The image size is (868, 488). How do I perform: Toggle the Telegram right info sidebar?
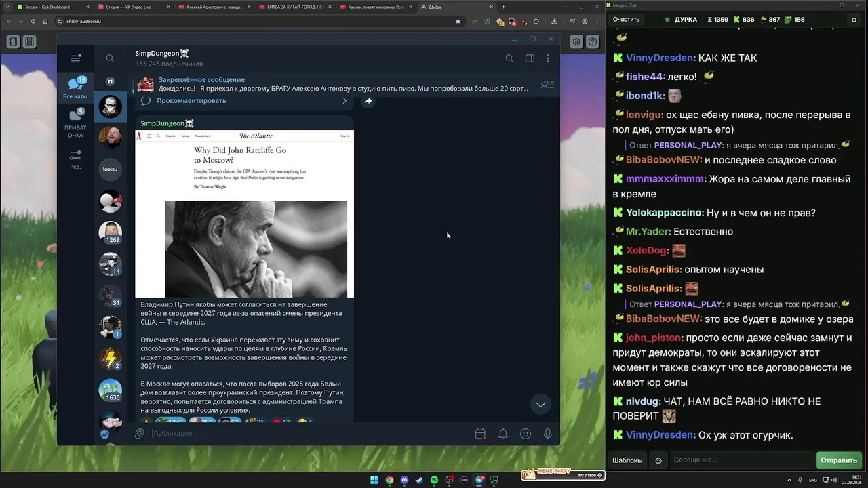[x=530, y=58]
